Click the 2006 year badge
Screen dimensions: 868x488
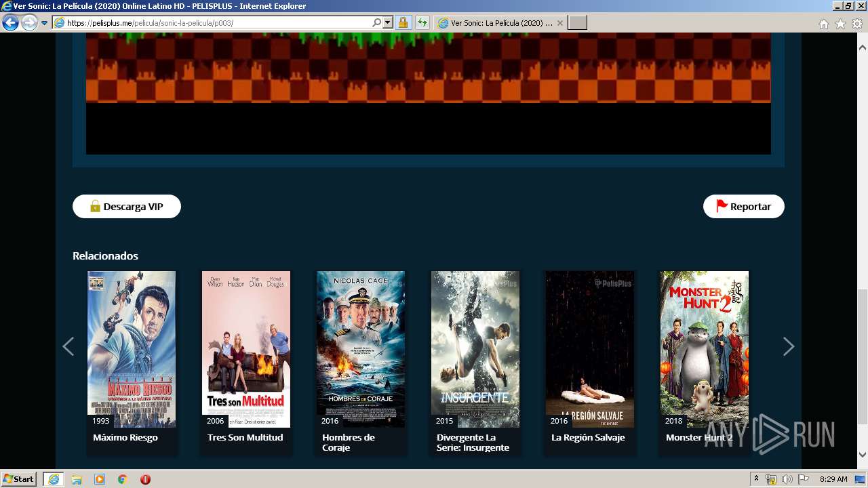click(x=216, y=421)
